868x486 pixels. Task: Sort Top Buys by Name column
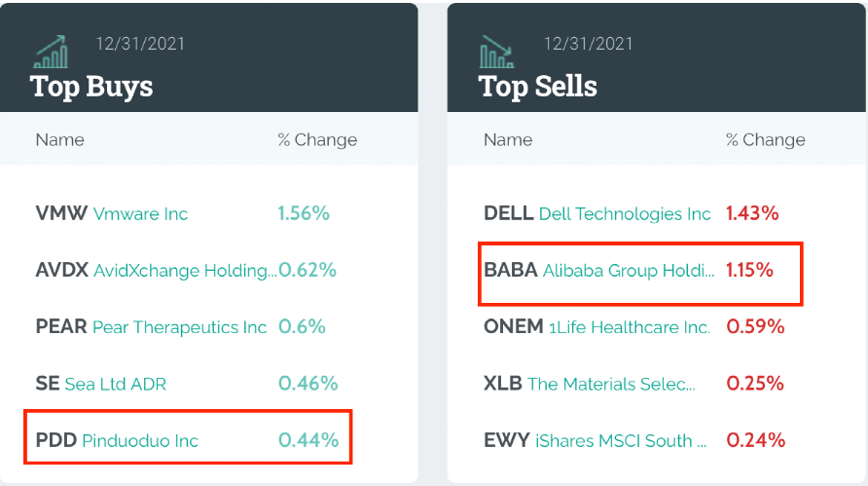[x=60, y=140]
